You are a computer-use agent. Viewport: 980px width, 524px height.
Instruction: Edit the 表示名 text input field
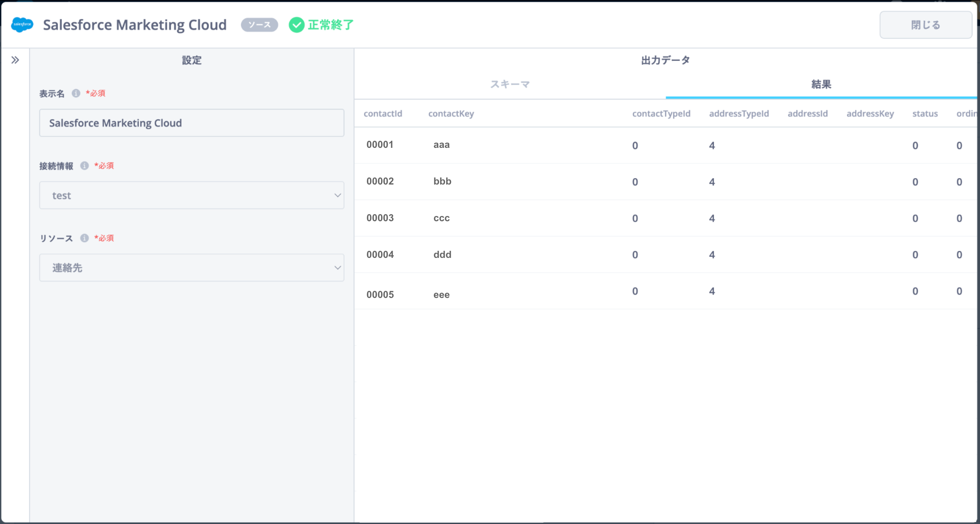(192, 123)
